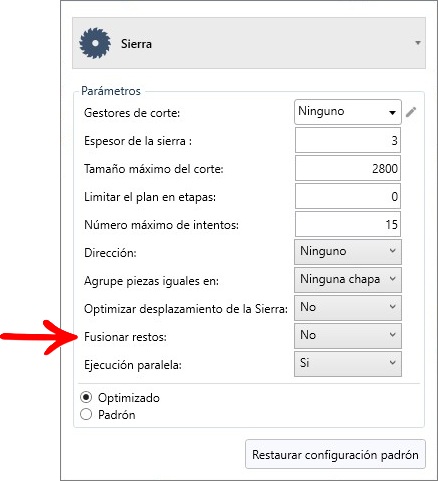The height and width of the screenshot is (481, 438).
Task: Click Restaurar configuración padrón button
Action: 335,454
